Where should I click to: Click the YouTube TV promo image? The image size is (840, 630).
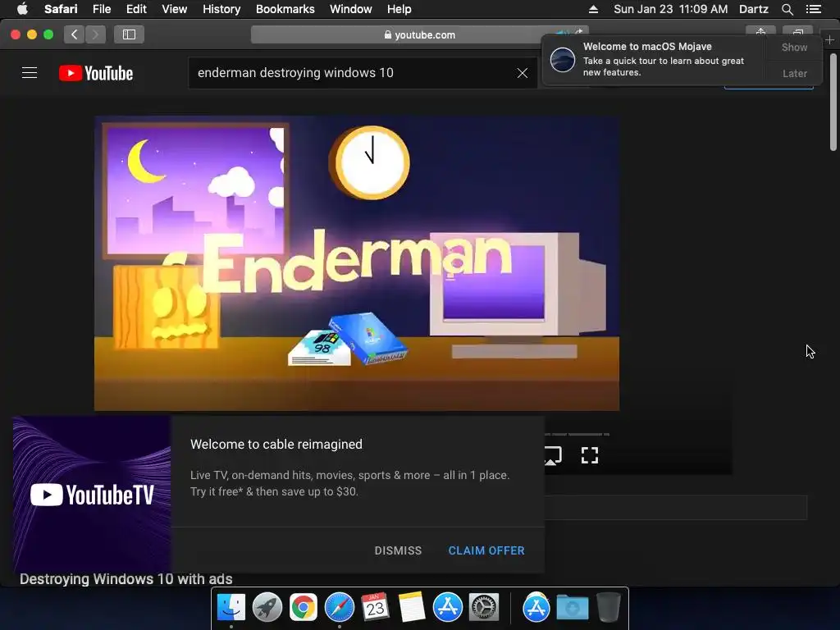[x=92, y=495]
